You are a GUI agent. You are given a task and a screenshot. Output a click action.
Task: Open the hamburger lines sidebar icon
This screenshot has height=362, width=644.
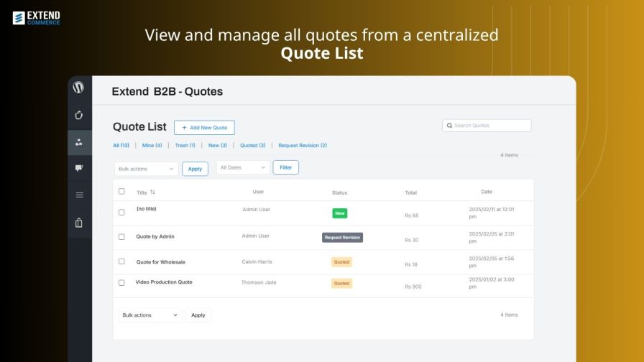coord(80,195)
